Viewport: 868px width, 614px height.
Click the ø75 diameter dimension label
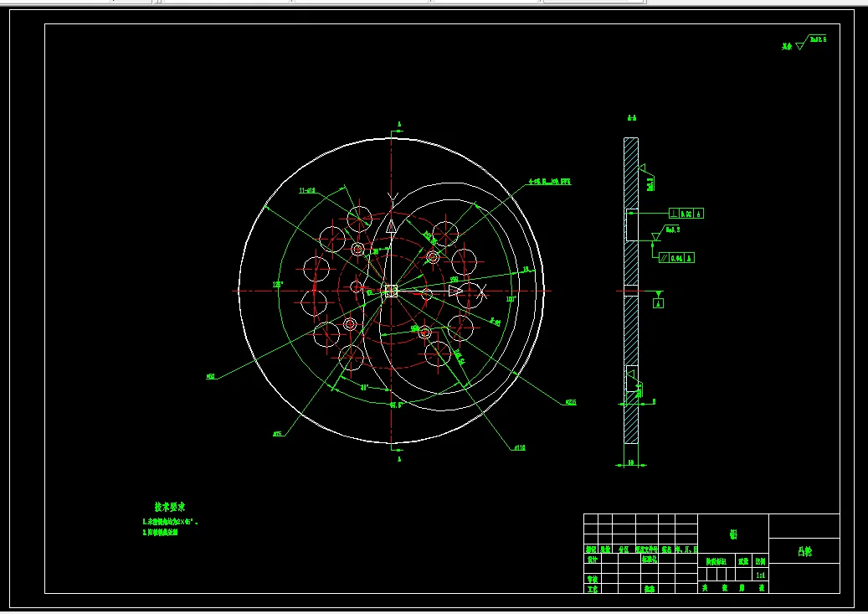coord(277,434)
